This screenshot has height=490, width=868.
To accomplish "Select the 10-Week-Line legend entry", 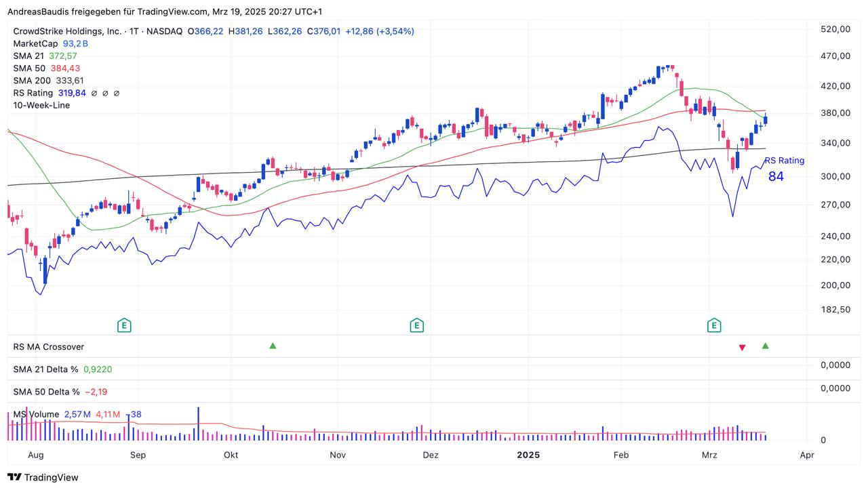I will pyautogui.click(x=41, y=105).
